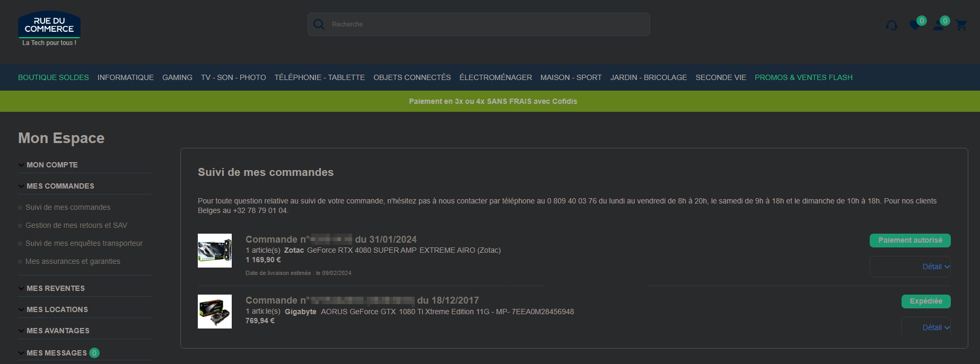Click the Expédiée status badge
This screenshot has height=364, width=980.
click(926, 301)
